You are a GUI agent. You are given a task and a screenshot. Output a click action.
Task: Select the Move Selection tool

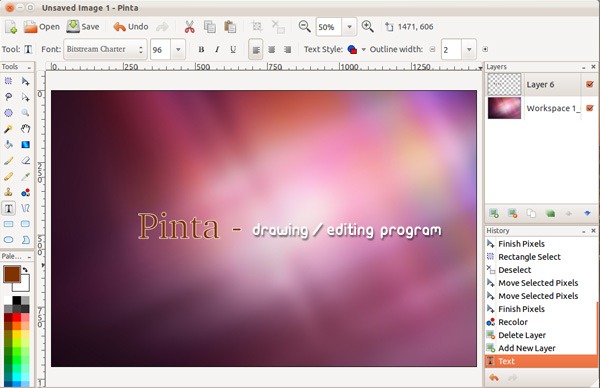(x=25, y=97)
